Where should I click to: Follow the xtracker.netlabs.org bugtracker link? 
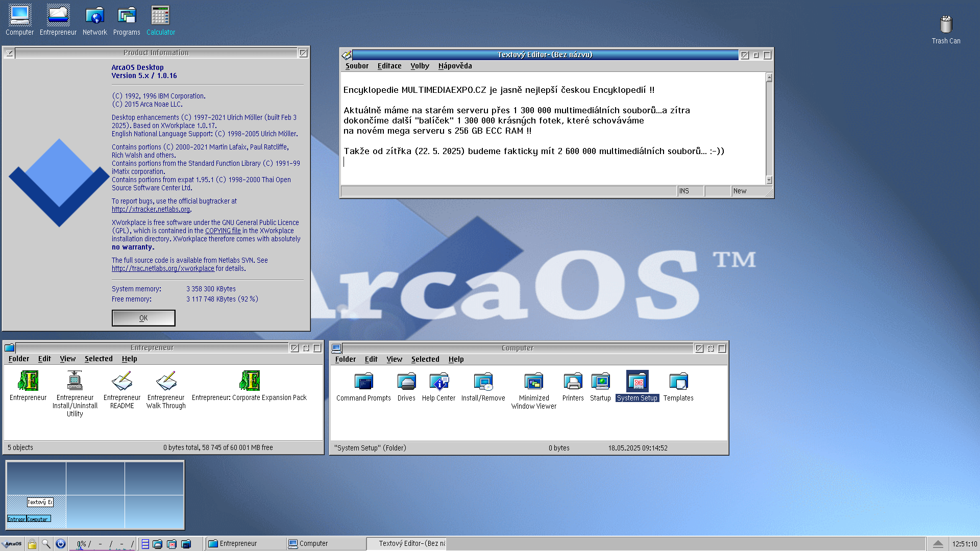[151, 209]
